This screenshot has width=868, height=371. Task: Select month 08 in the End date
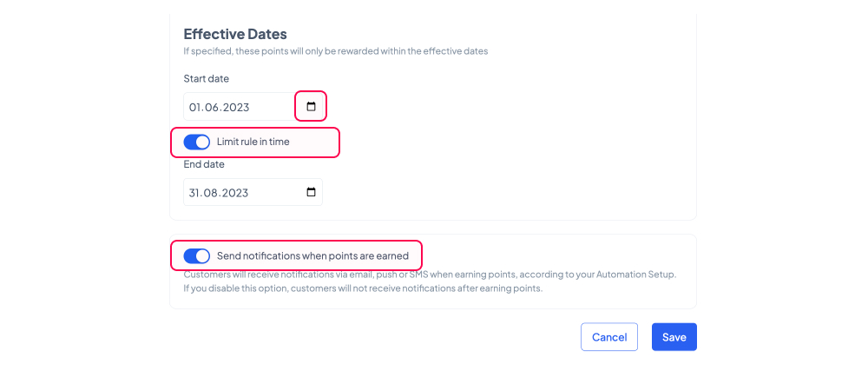210,193
